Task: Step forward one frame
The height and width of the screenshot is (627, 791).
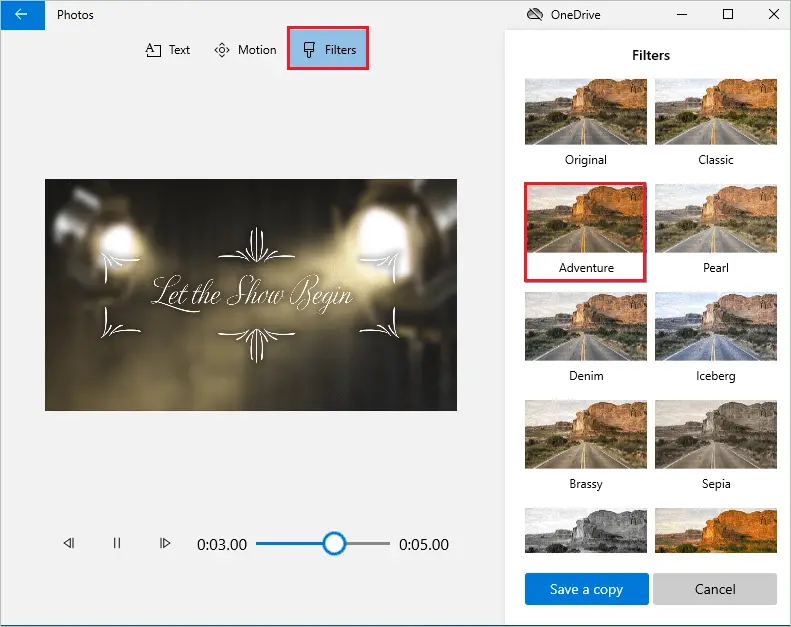Action: 165,544
